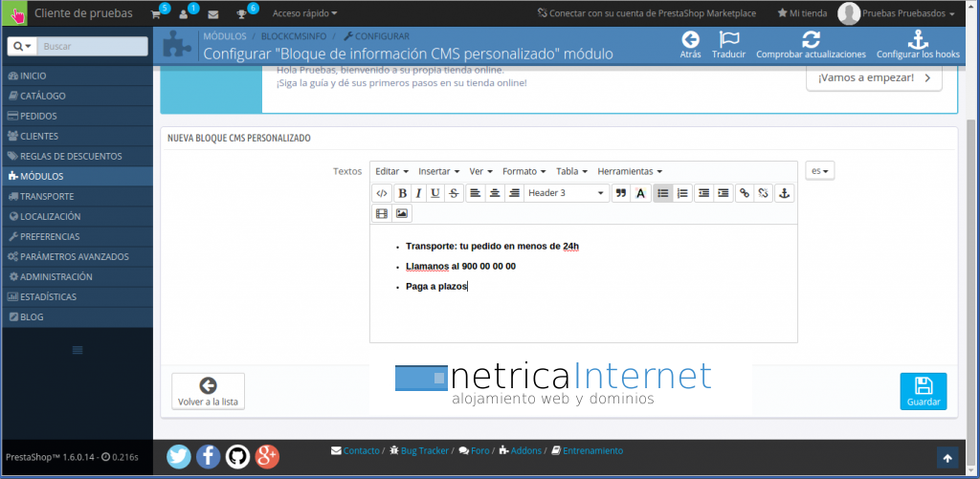Decrease indent in the editor
Viewport: 980px width, 479px height.
click(703, 193)
